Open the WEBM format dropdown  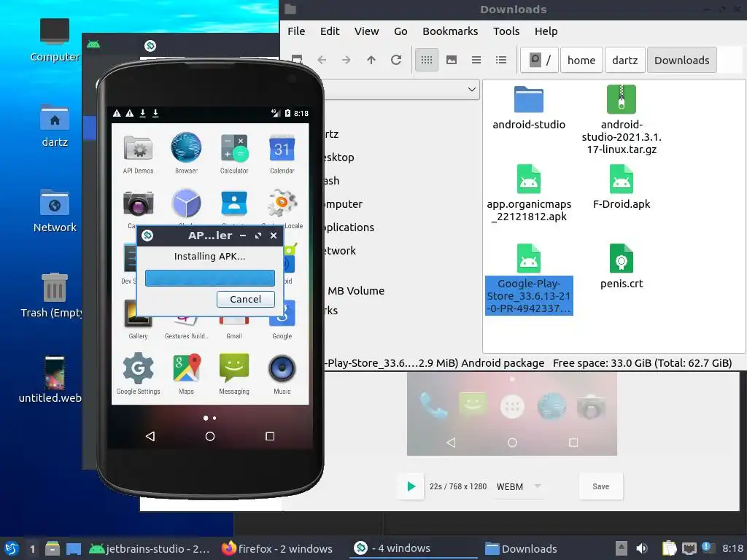click(x=519, y=486)
